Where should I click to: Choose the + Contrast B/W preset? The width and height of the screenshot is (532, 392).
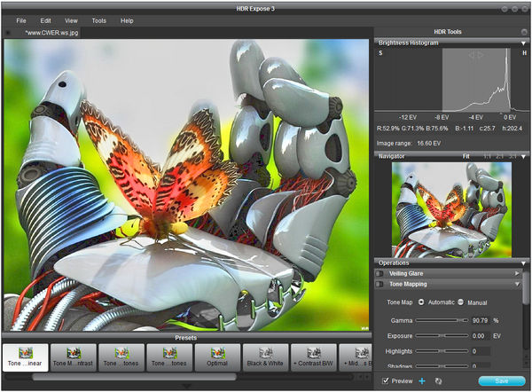313,357
